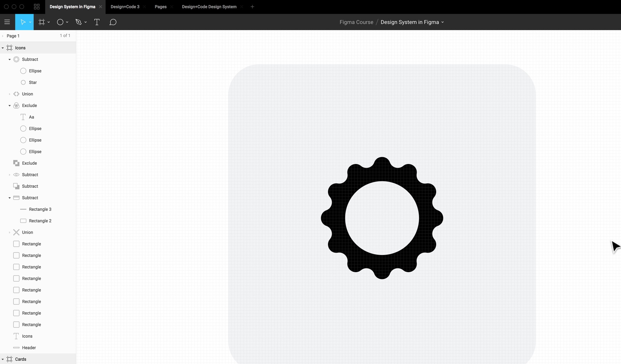Collapse the Icons frame in layers

pos(3,48)
